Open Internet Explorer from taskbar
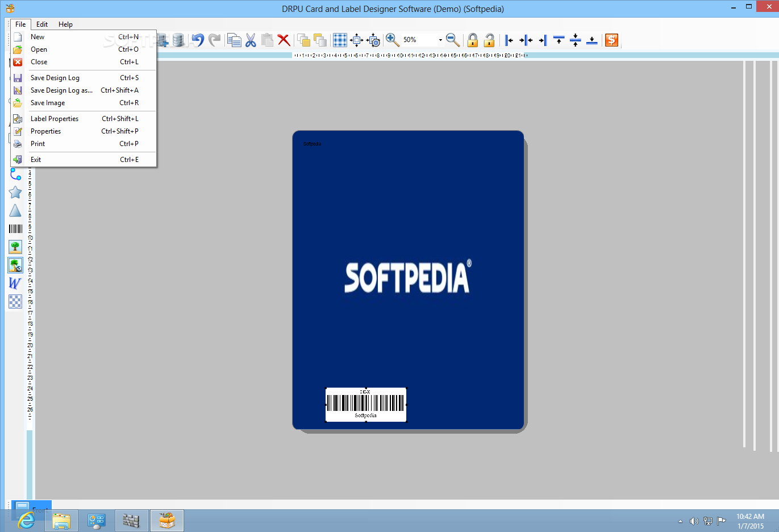The height and width of the screenshot is (532, 779). (x=26, y=521)
